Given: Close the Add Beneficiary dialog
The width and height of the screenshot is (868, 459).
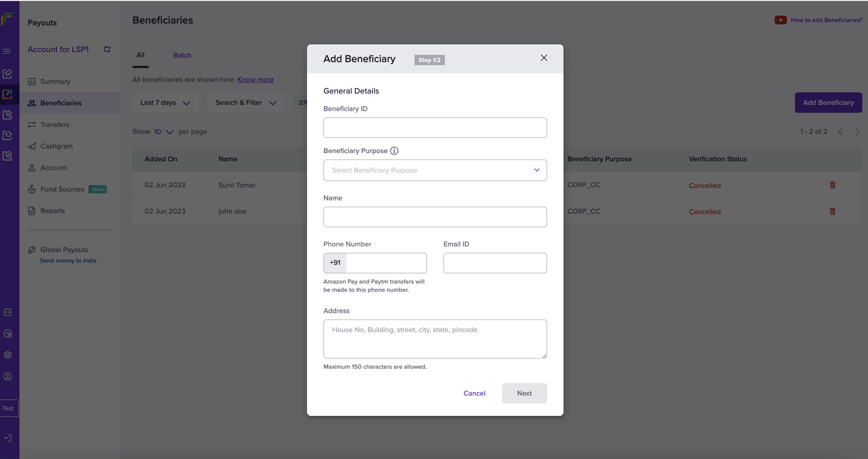Looking at the screenshot, I should [x=544, y=58].
